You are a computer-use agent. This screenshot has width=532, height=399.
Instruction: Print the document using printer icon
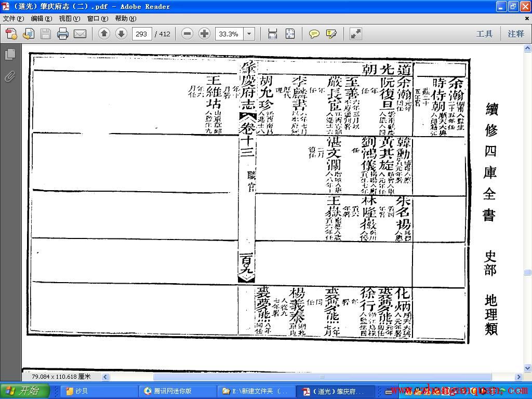point(63,34)
